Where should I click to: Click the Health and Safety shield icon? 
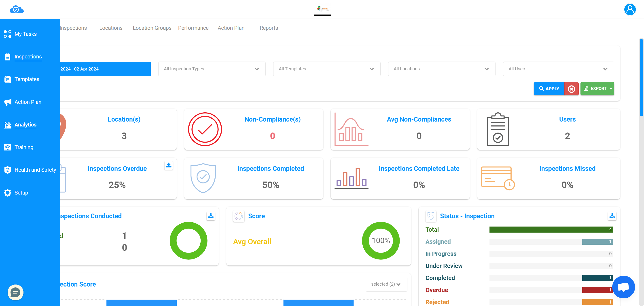click(8, 170)
